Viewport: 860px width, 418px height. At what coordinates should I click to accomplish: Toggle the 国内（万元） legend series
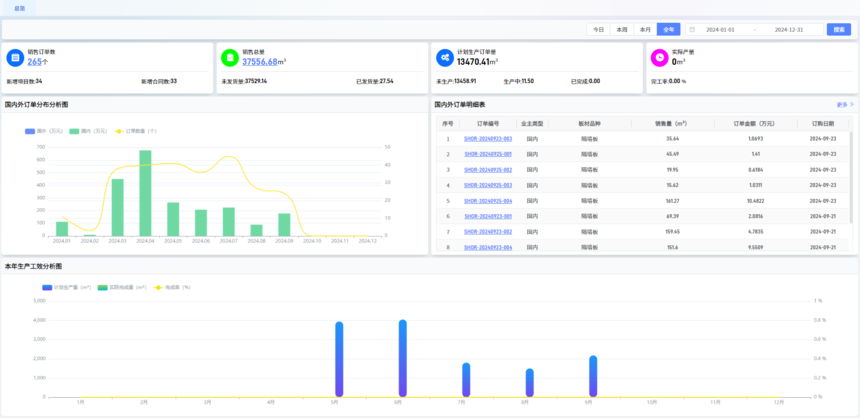click(88, 131)
